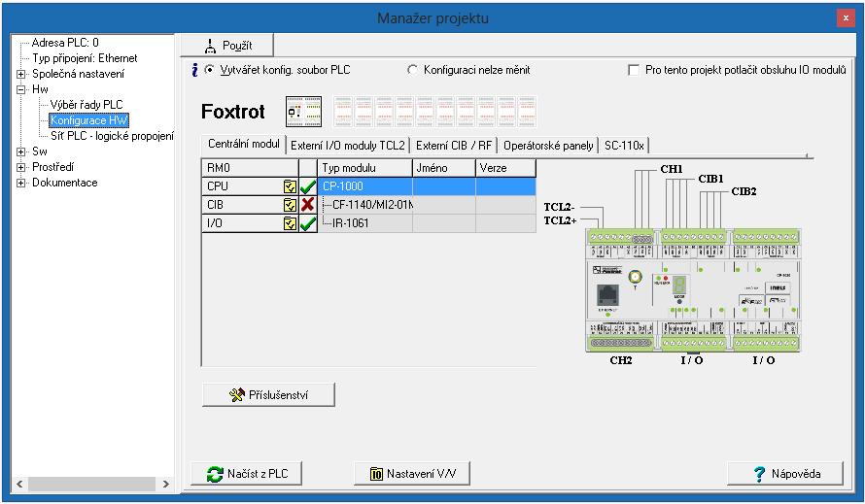This screenshot has height=504, width=865.
Task: Open the 'Externí I/O moduly TCL2' tab
Action: pyautogui.click(x=348, y=146)
